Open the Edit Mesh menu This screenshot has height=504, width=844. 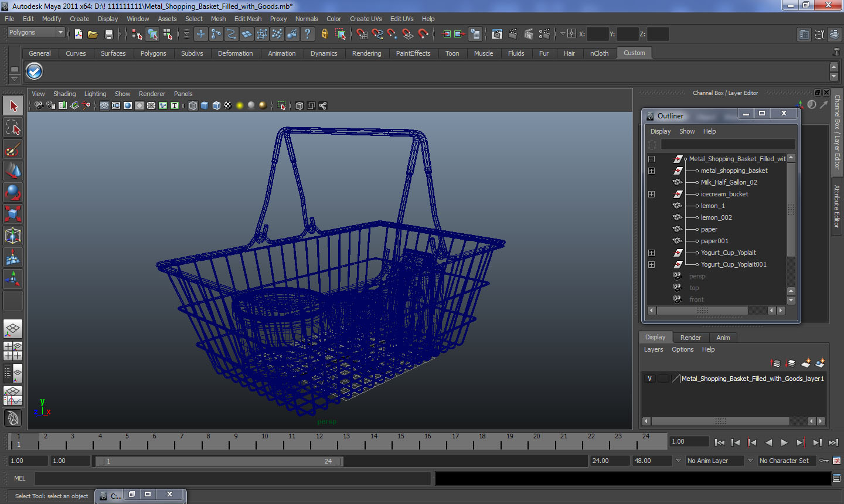(x=248, y=19)
